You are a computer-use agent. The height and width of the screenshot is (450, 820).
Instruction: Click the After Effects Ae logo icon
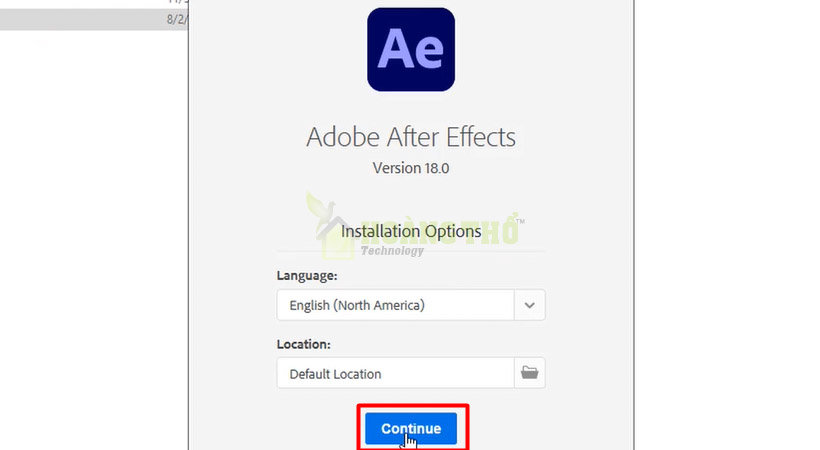tap(411, 50)
